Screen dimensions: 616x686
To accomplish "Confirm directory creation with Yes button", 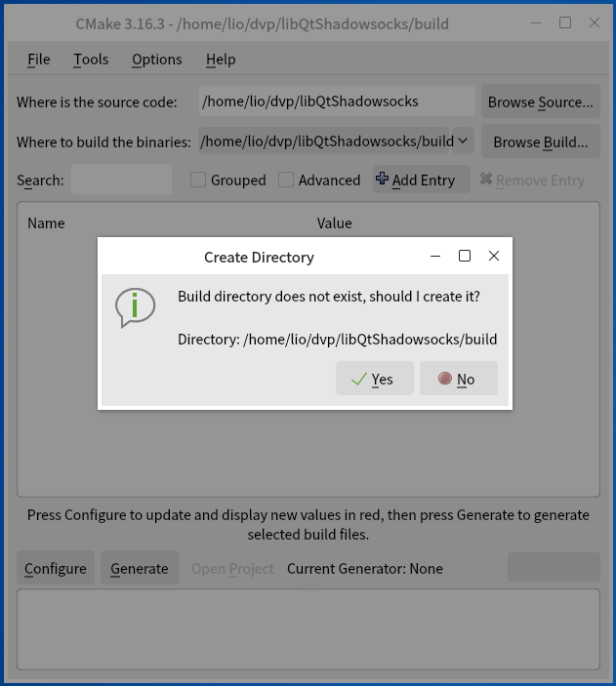I will [374, 379].
